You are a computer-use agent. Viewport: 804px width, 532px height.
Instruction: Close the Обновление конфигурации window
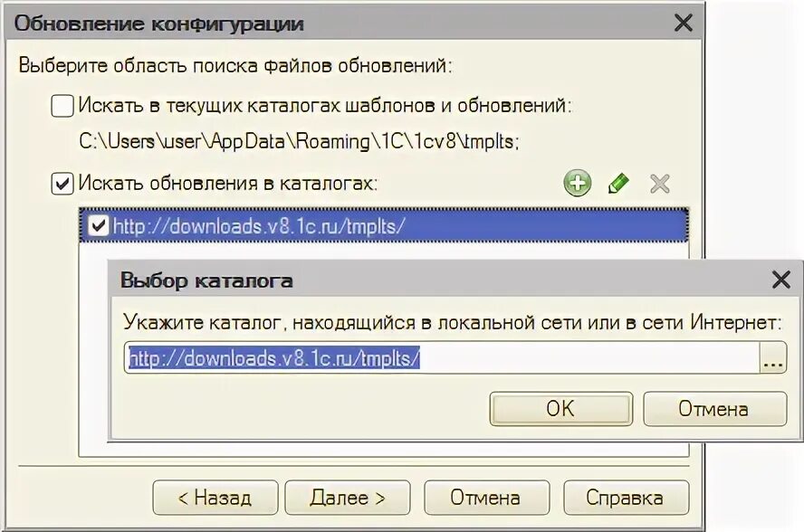683,23
